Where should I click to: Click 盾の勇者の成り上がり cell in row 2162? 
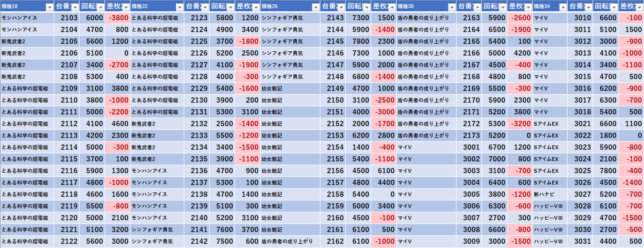290,241
